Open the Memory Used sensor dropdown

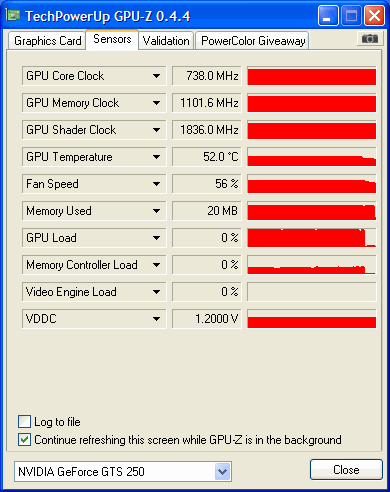[x=156, y=211]
